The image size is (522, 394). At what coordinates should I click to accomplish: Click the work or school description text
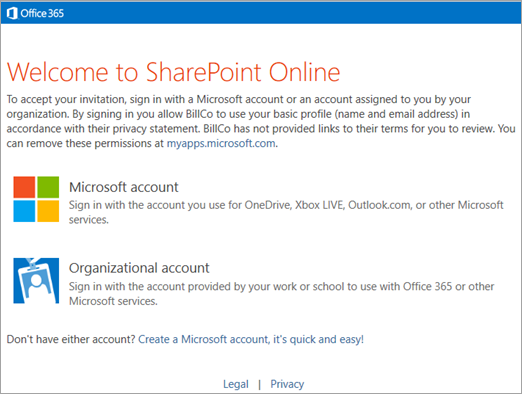[282, 293]
